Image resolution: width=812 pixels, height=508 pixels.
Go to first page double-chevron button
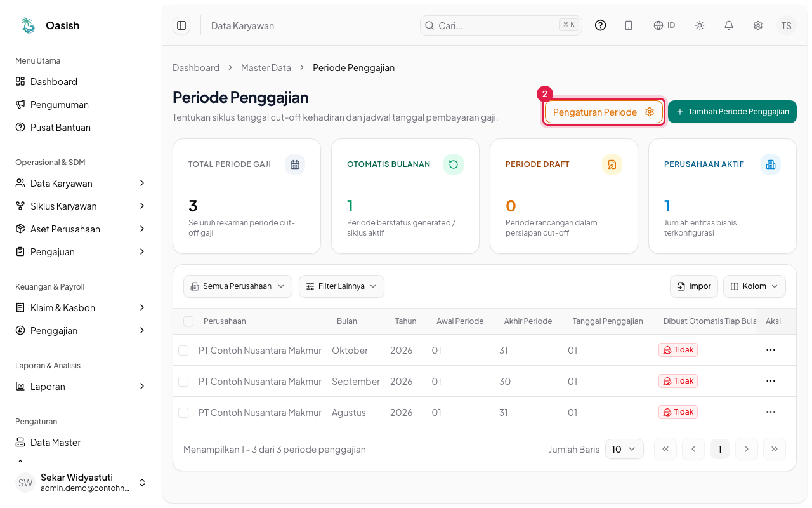(665, 449)
